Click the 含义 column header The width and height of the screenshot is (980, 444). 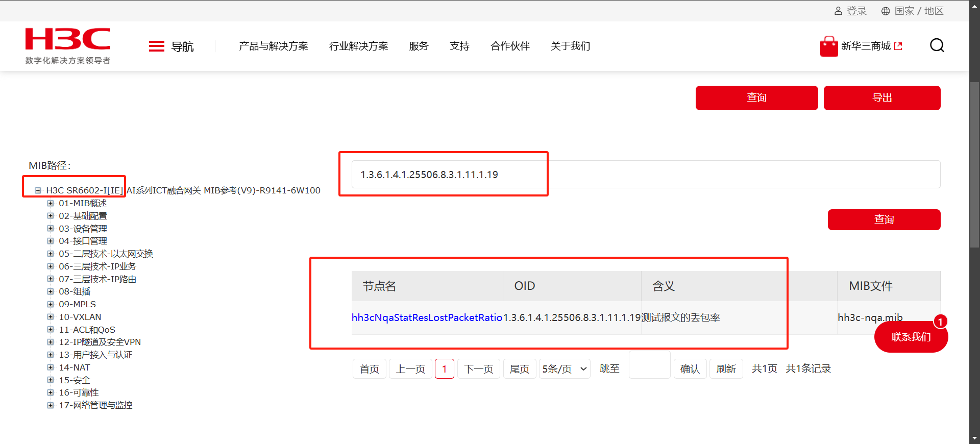pos(739,286)
